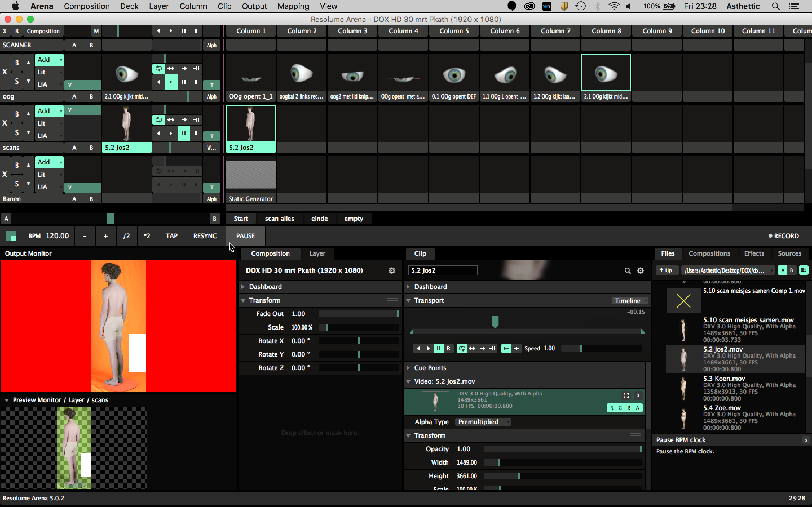Click the clip settings gear icon
Screen dimensions: 812x507
pos(641,270)
